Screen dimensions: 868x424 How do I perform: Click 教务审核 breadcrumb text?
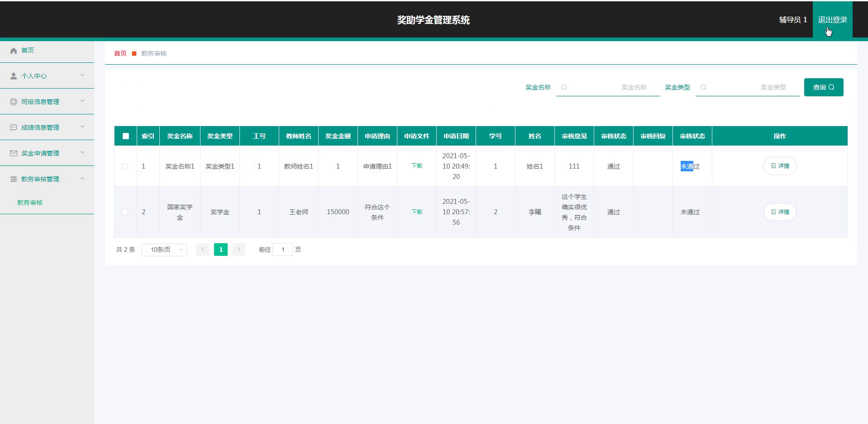(154, 53)
